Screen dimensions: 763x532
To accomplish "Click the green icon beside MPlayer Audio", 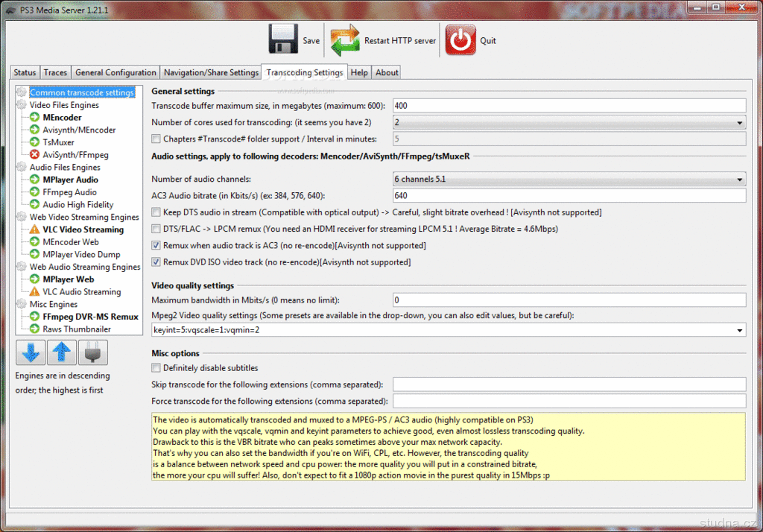I will tap(34, 180).
